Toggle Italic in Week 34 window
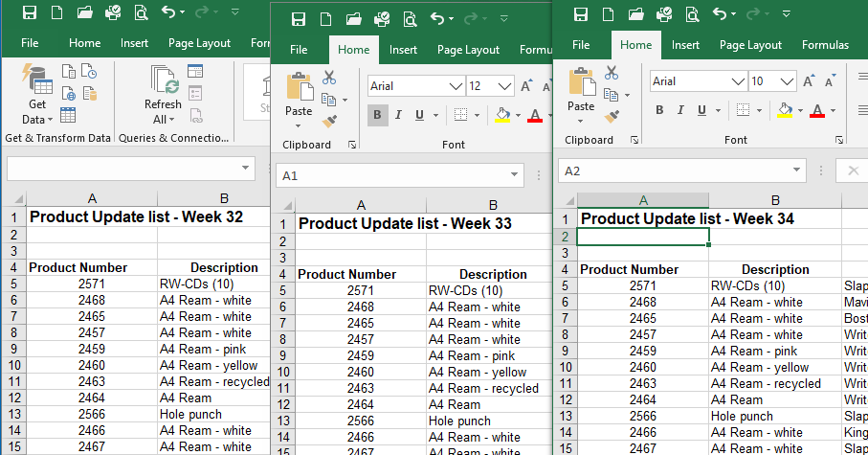868x455 pixels. click(x=680, y=111)
